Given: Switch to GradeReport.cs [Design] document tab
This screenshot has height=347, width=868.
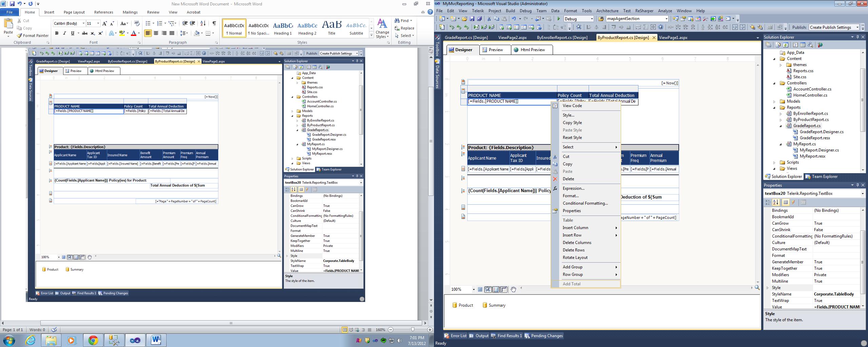Looking at the screenshot, I should pyautogui.click(x=466, y=38).
